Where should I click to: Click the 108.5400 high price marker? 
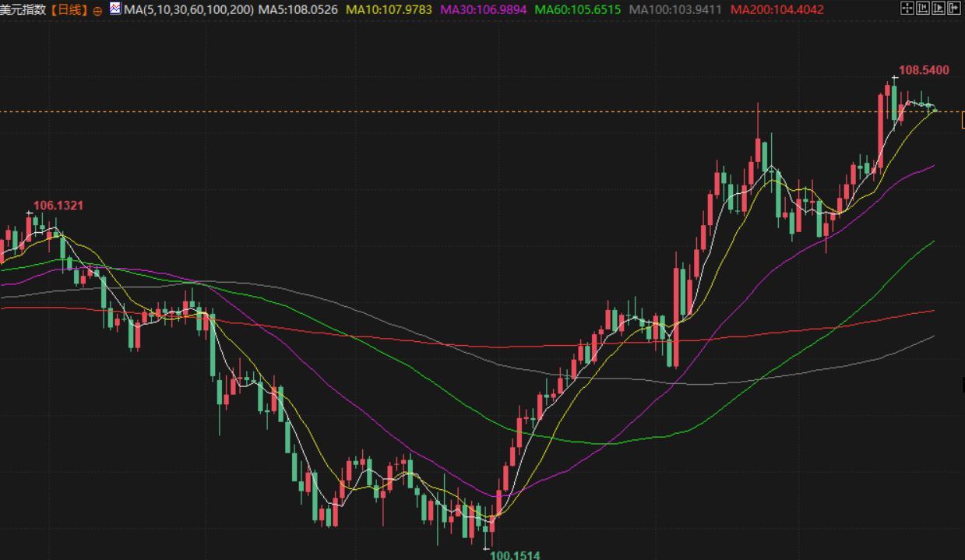coord(924,70)
